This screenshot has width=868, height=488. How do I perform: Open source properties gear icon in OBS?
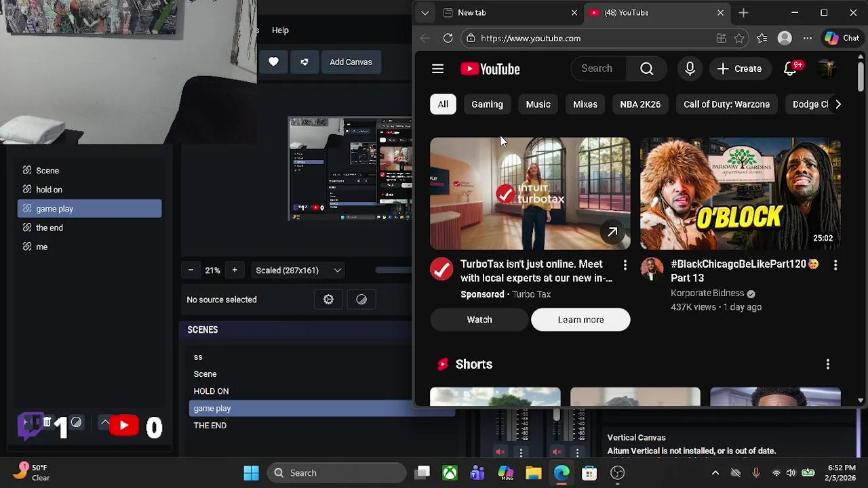coord(328,300)
